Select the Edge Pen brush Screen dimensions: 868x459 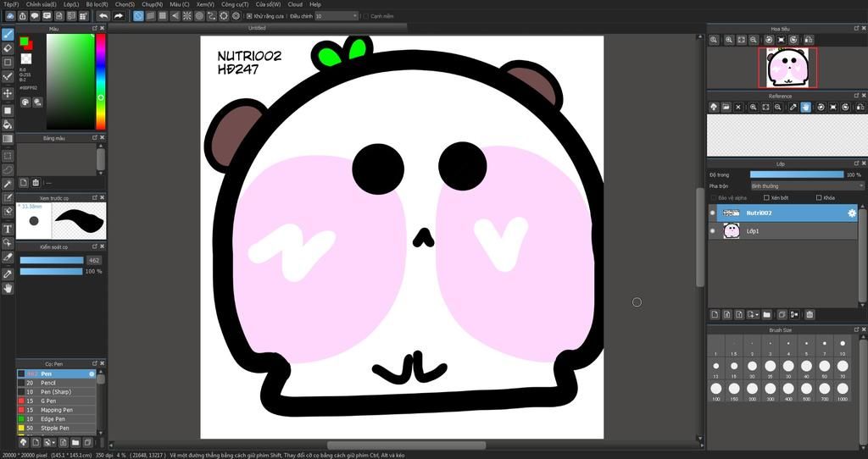pos(57,419)
